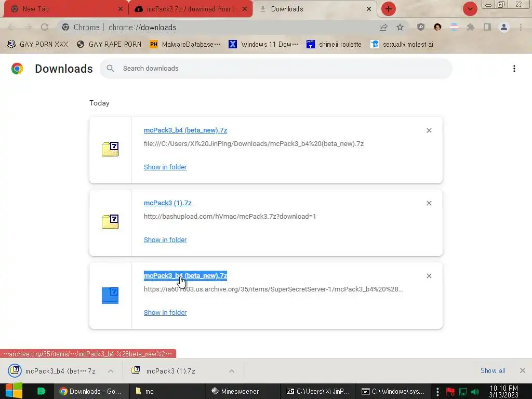Click the Chrome logo beside Downloads
Viewport: 532px width, 399px height.
[17, 69]
